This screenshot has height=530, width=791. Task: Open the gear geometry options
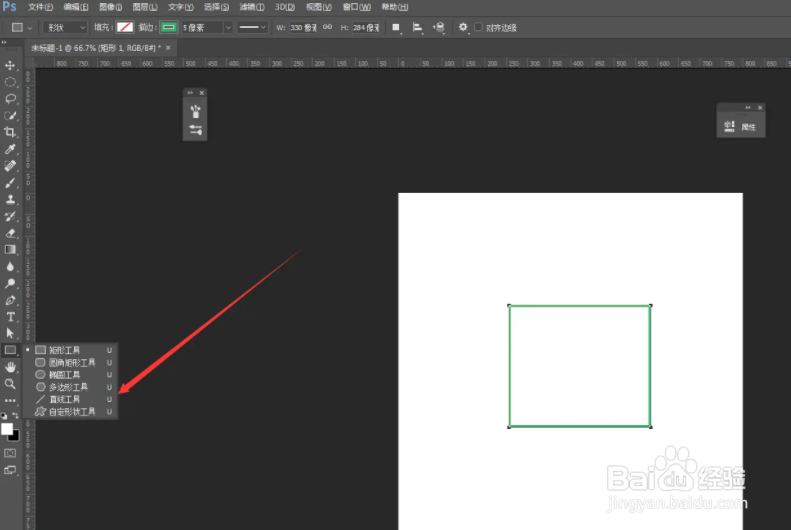[463, 27]
